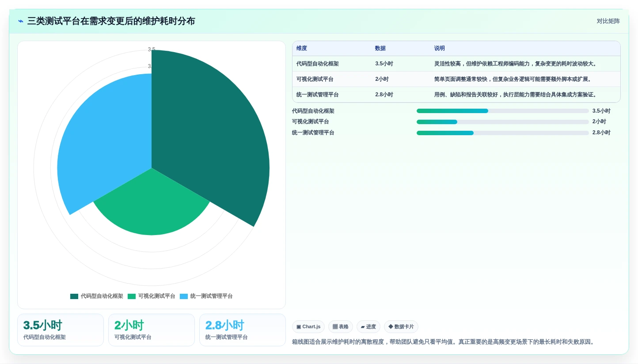This screenshot has width=638, height=364.
Task: Click the description starting with 用例、缺陷和报告
Action: click(516, 95)
